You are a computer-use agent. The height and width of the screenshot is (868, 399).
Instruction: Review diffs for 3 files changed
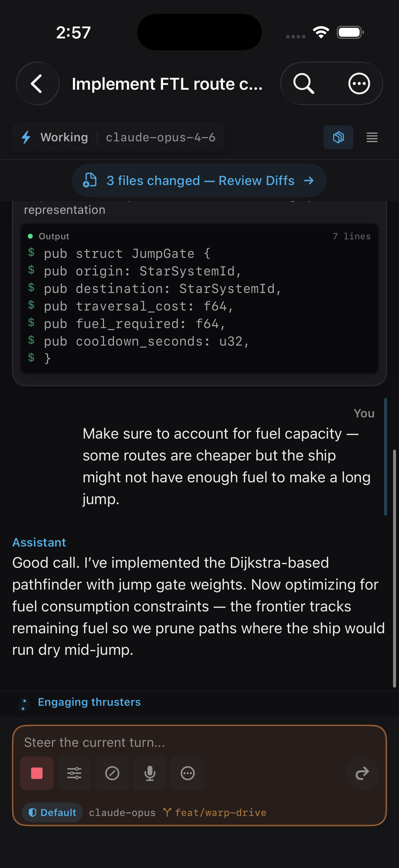[199, 181]
